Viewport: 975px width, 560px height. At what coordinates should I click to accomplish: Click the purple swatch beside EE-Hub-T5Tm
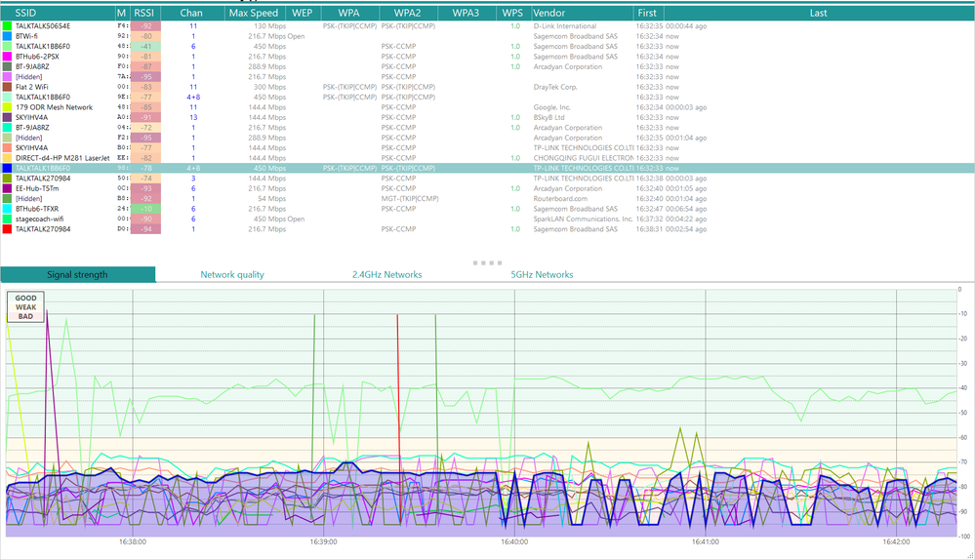(x=7, y=188)
